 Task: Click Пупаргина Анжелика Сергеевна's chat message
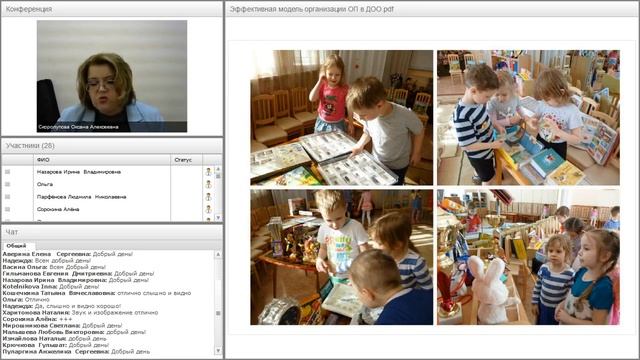tap(76, 351)
